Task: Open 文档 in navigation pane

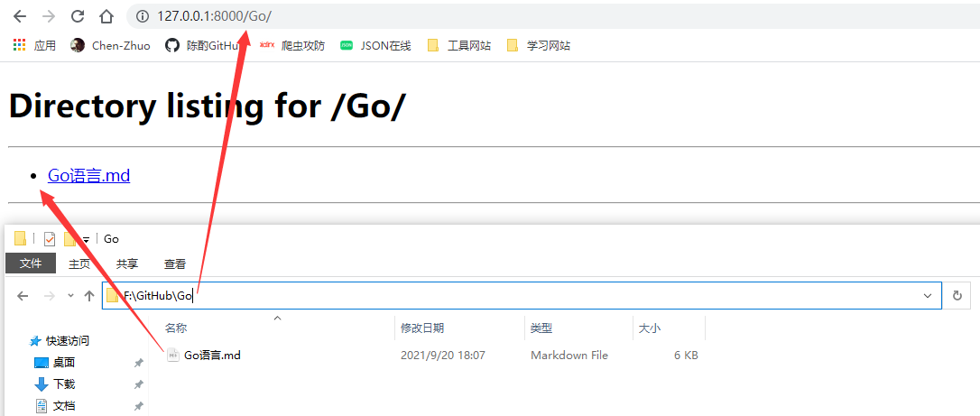Action: point(54,405)
